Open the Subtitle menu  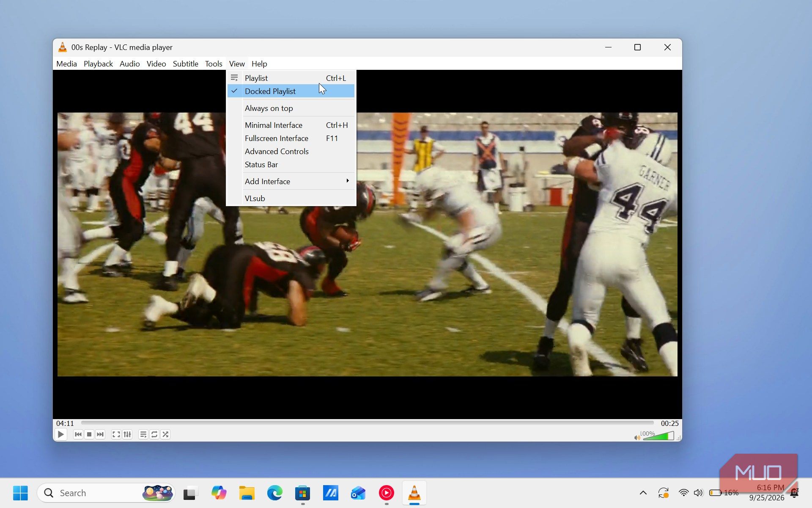pos(185,64)
